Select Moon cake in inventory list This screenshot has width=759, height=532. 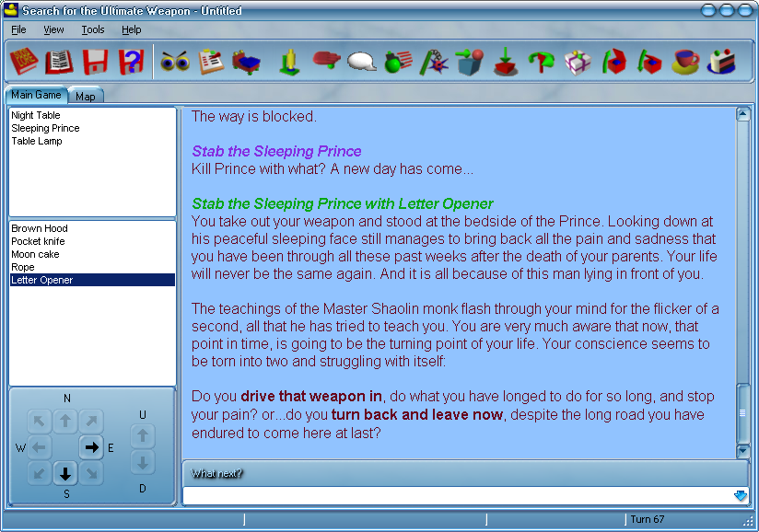pos(35,254)
